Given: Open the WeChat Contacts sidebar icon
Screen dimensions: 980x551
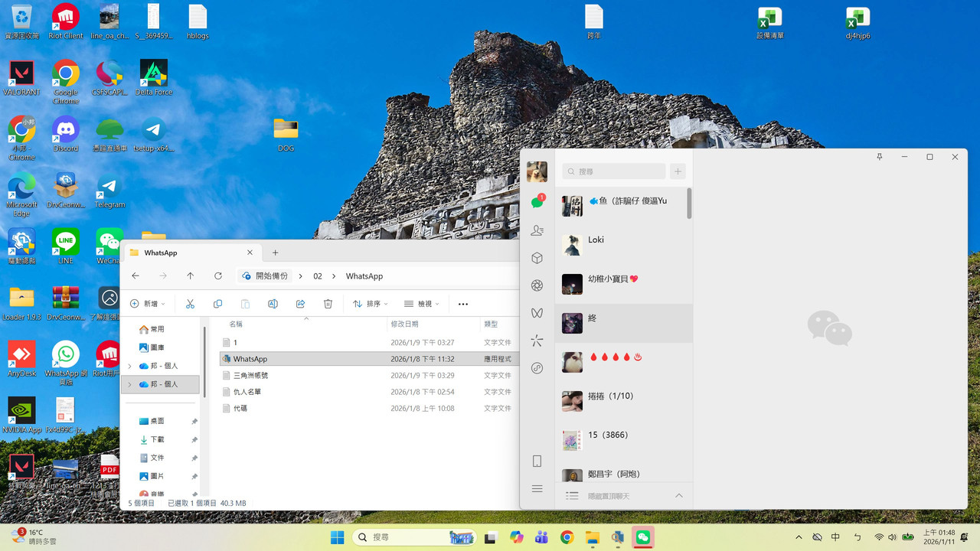Looking at the screenshot, I should point(537,230).
